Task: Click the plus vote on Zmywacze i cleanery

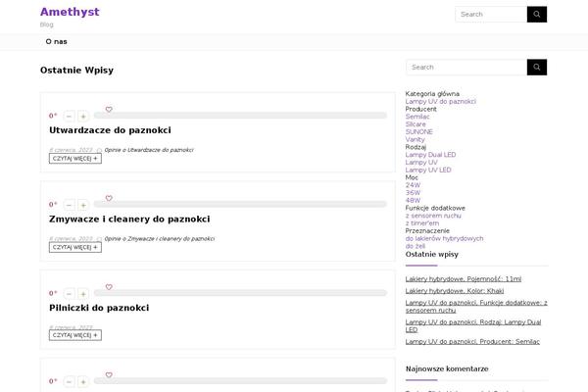Action: (x=83, y=205)
